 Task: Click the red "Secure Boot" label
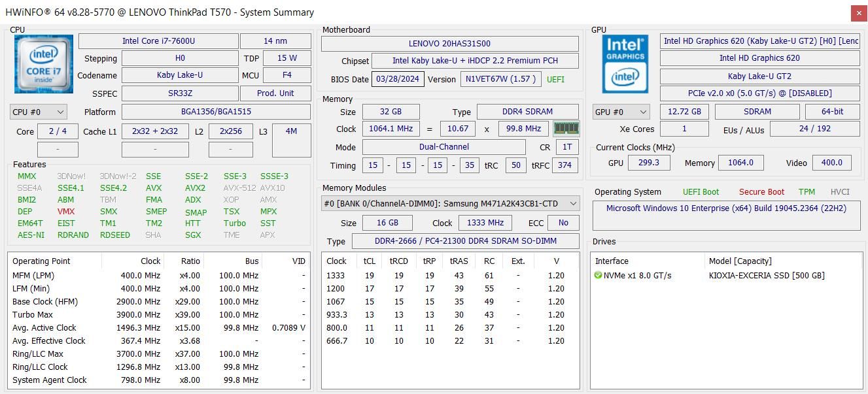(x=761, y=192)
